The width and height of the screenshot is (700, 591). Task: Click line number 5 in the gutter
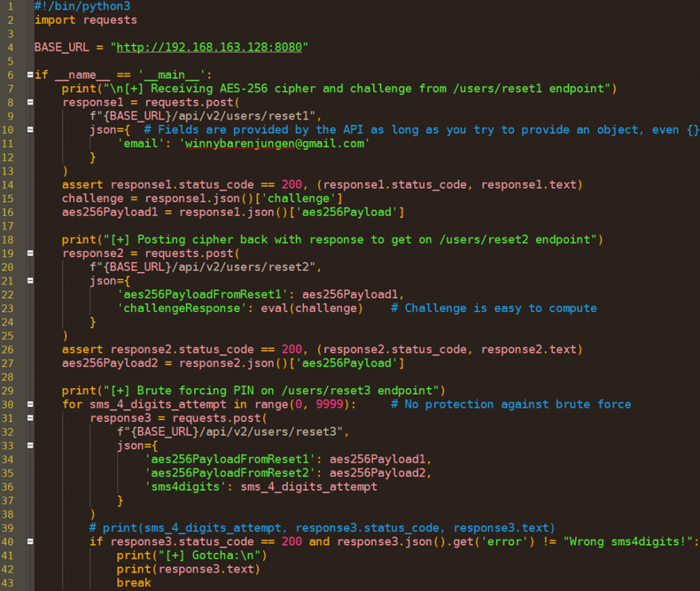(11, 61)
